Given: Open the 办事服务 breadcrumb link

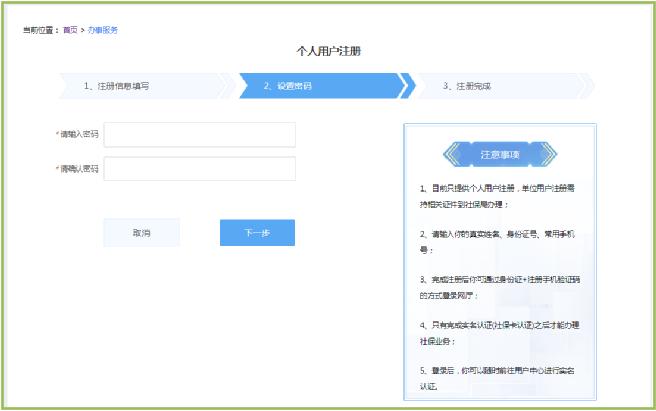Looking at the screenshot, I should click(101, 30).
